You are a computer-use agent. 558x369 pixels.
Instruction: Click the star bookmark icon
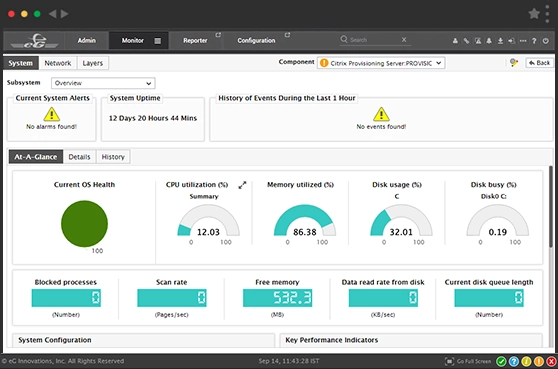534,14
